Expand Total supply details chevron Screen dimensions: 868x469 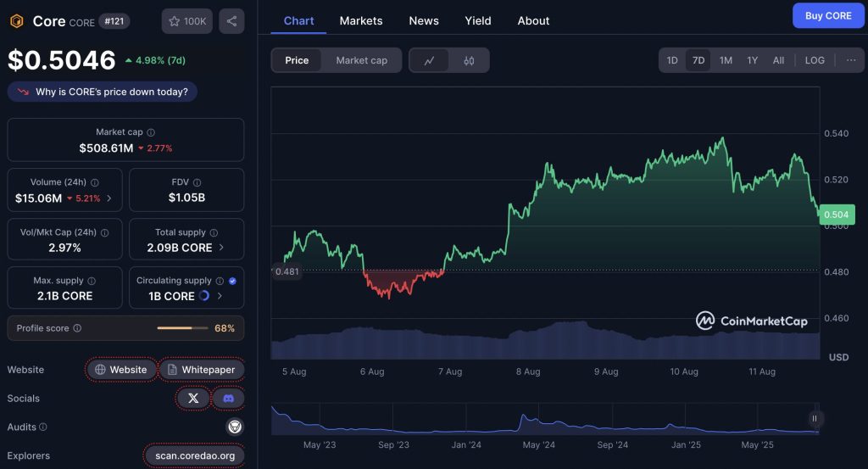[221, 248]
